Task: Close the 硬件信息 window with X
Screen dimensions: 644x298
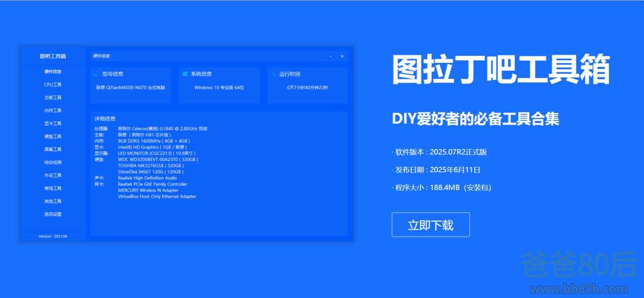Action: tap(342, 56)
